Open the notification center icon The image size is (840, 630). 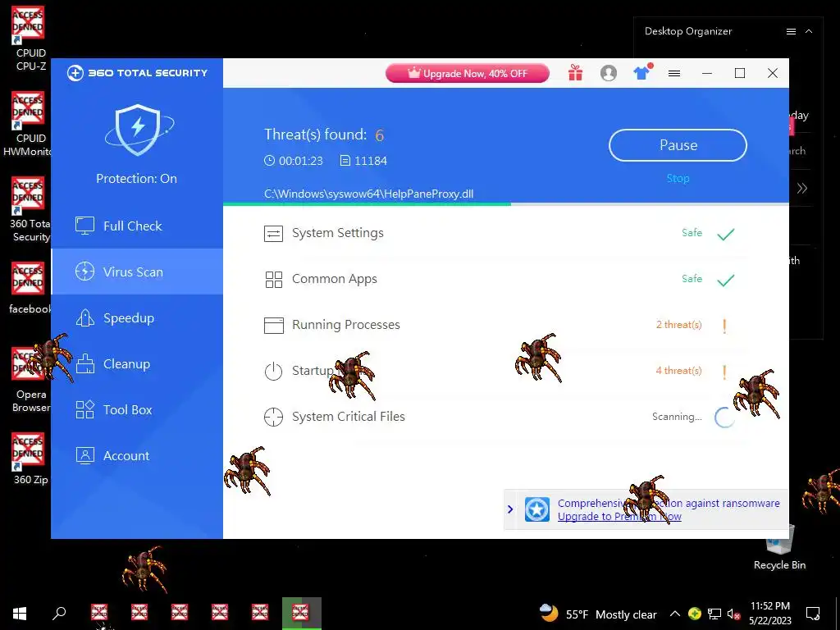813,614
